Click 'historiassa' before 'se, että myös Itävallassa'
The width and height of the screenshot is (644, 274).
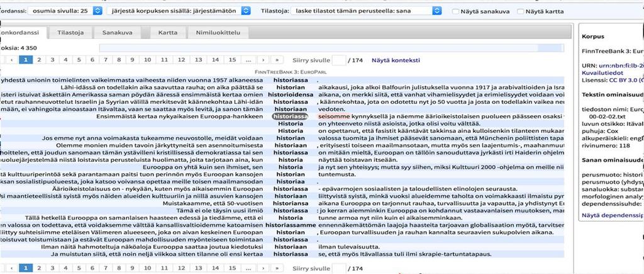point(290,254)
